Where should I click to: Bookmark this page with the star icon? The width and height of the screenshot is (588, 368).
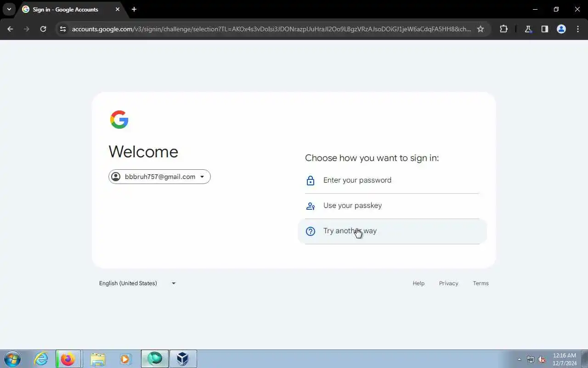pos(481,29)
